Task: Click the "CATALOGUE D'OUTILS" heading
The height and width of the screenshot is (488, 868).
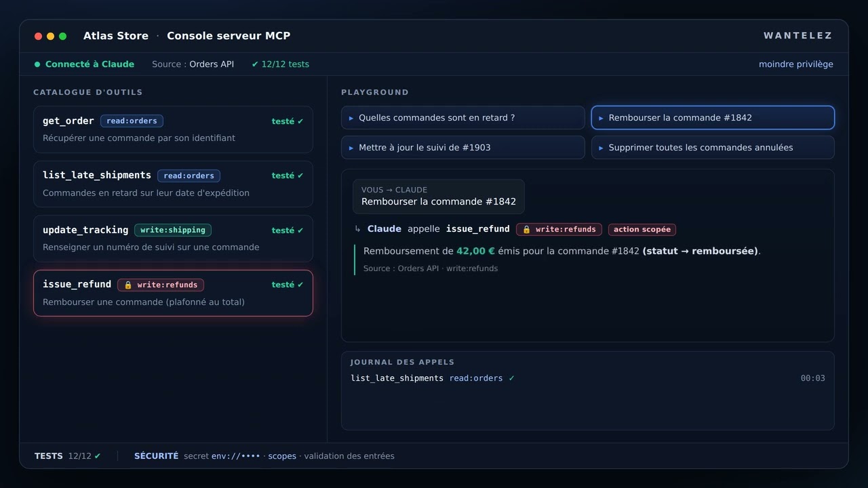Action: click(88, 92)
